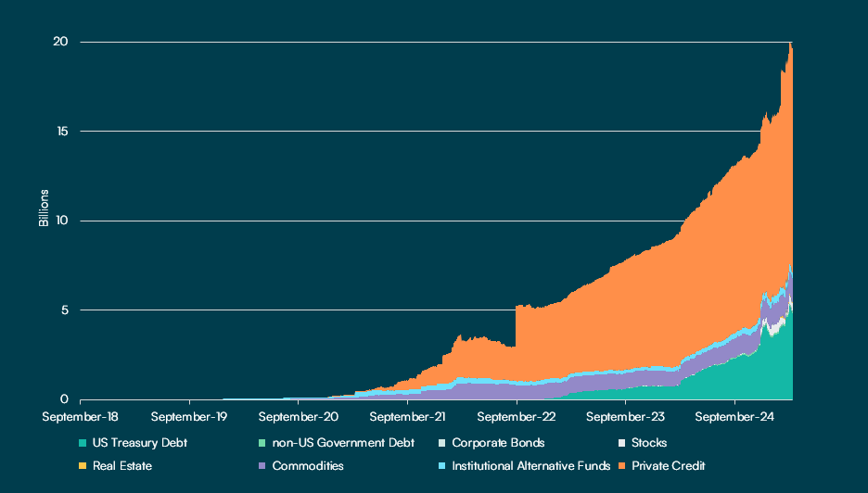Click the September-22 x-axis label
This screenshot has width=868, height=493.
click(x=517, y=416)
